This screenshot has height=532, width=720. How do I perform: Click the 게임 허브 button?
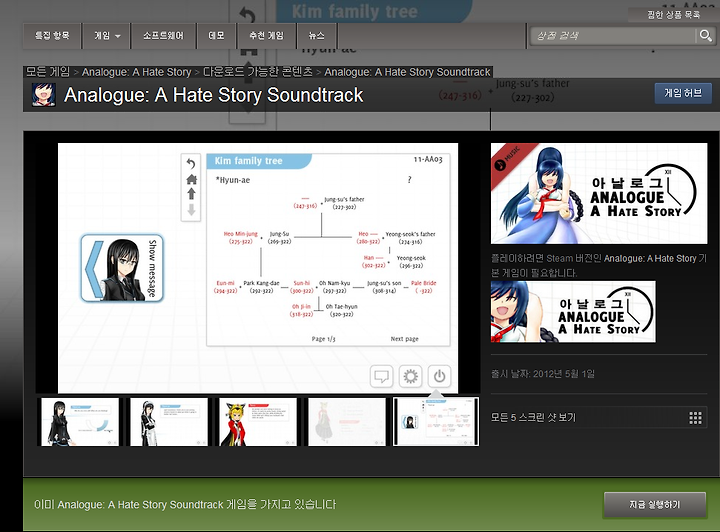tap(683, 93)
